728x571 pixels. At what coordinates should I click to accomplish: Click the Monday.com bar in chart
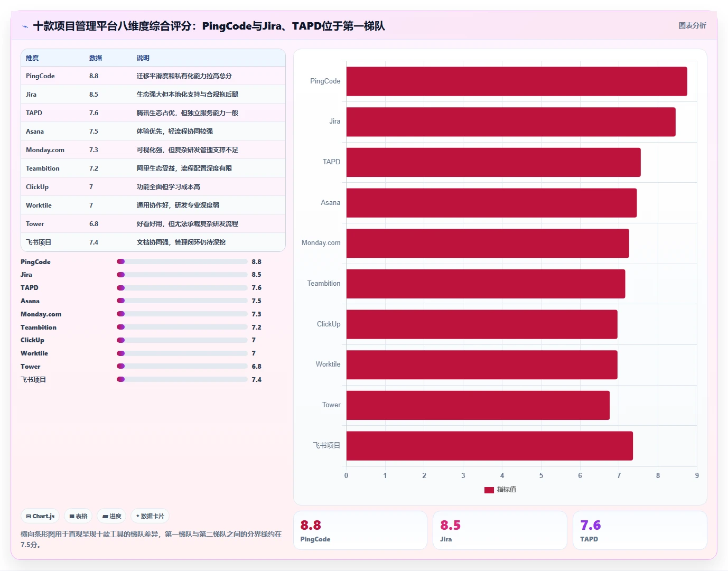click(488, 244)
